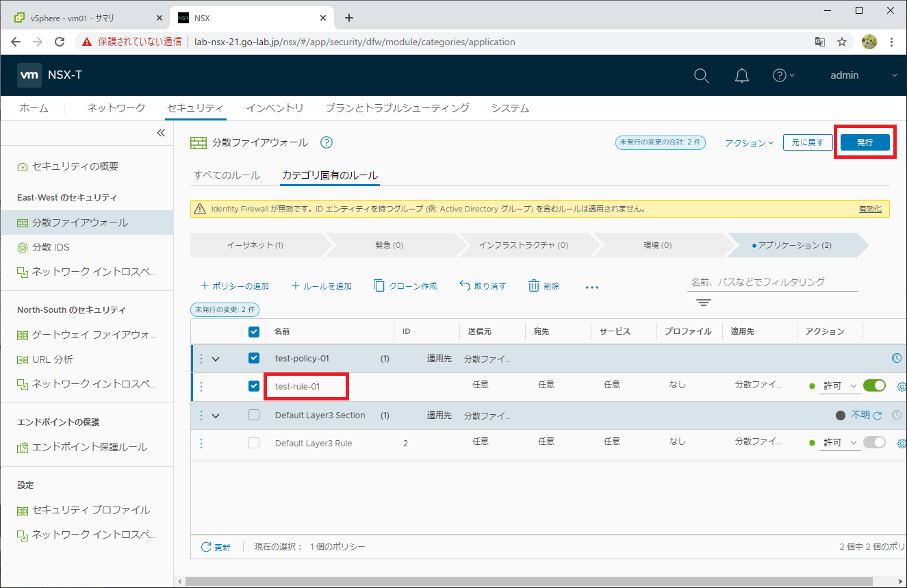The width and height of the screenshot is (907, 588).
Task: Click the 発行 publish button
Action: [x=865, y=142]
